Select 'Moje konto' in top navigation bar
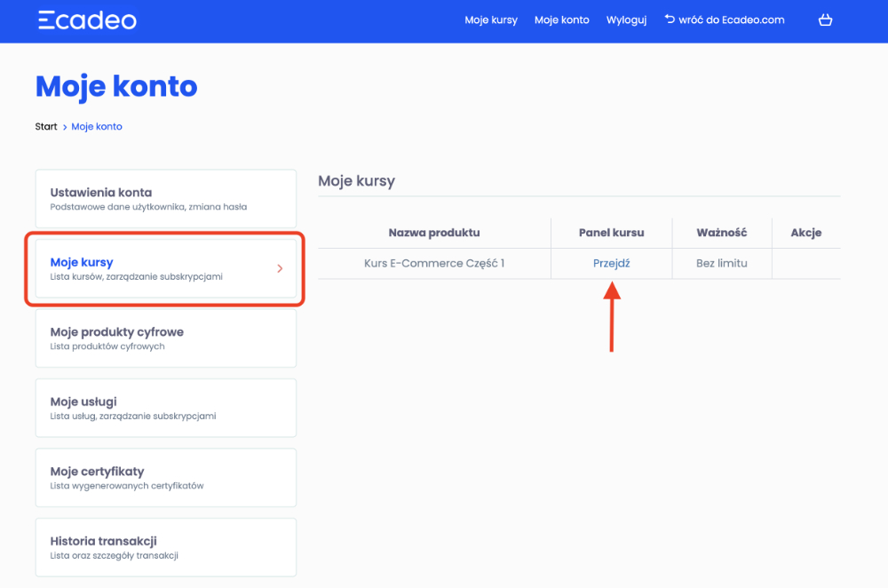This screenshot has height=588, width=888. [561, 20]
